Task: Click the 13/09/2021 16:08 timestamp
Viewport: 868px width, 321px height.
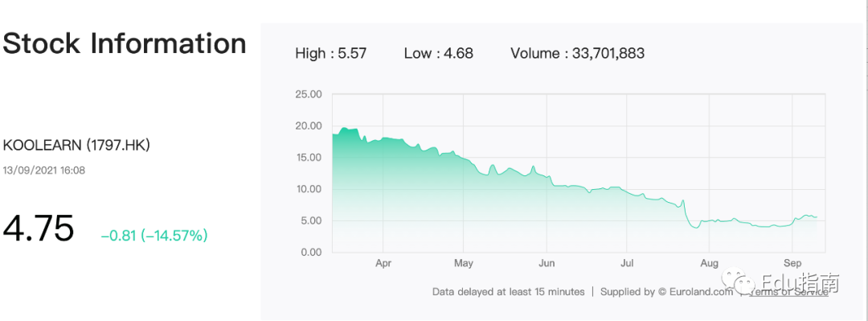Action: click(44, 171)
